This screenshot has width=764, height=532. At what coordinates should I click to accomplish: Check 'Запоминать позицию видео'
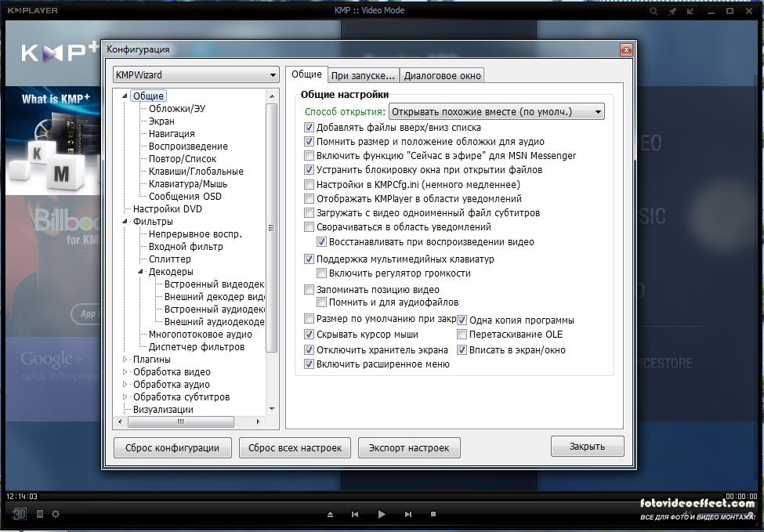[309, 290]
